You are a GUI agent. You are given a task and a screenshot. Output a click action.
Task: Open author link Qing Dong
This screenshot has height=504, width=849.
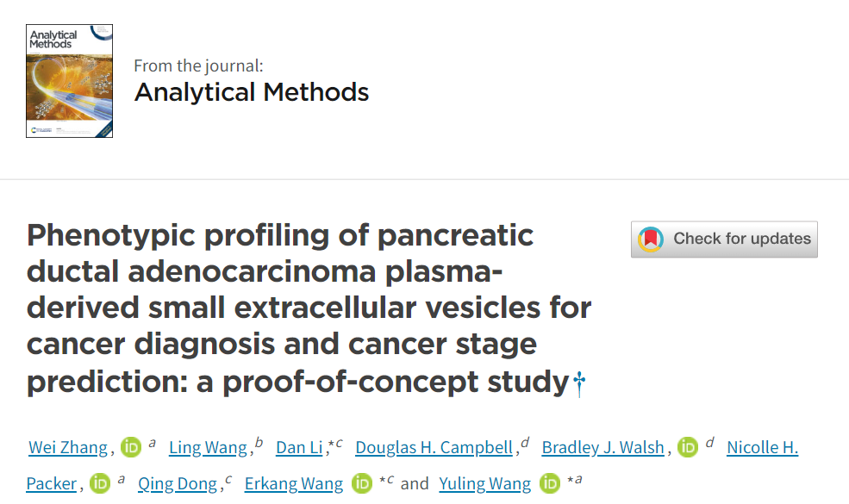click(178, 483)
